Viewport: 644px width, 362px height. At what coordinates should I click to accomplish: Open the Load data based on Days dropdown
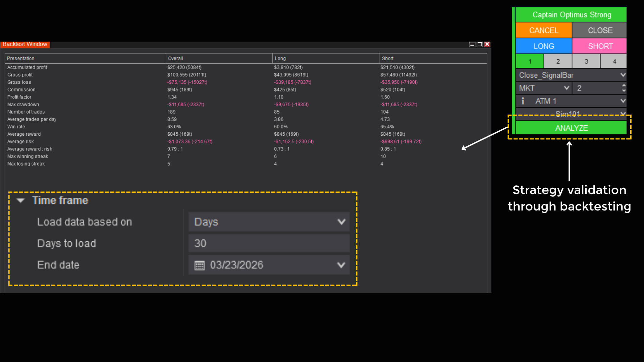[341, 222]
